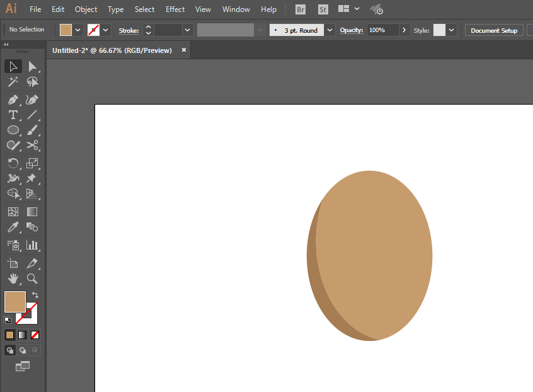Swap fill and stroke colors
The width and height of the screenshot is (533, 392).
(x=35, y=295)
